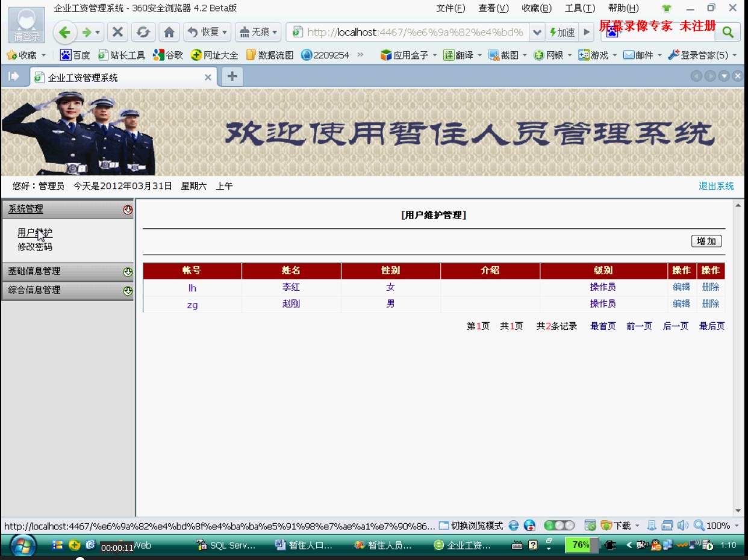The image size is (748, 560).
Task: Click the browser Forward arrow button
Action: (x=87, y=32)
